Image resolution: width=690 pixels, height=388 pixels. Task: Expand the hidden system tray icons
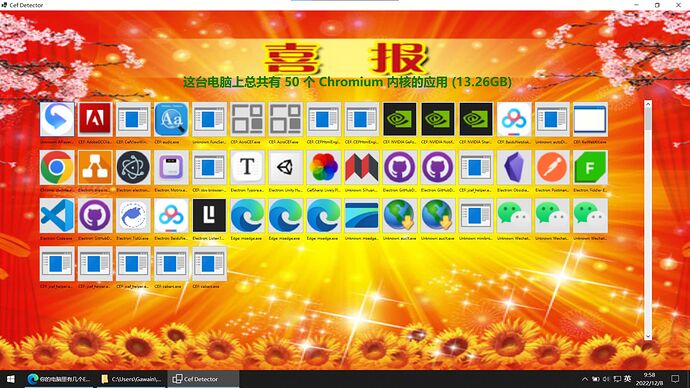[584, 379]
